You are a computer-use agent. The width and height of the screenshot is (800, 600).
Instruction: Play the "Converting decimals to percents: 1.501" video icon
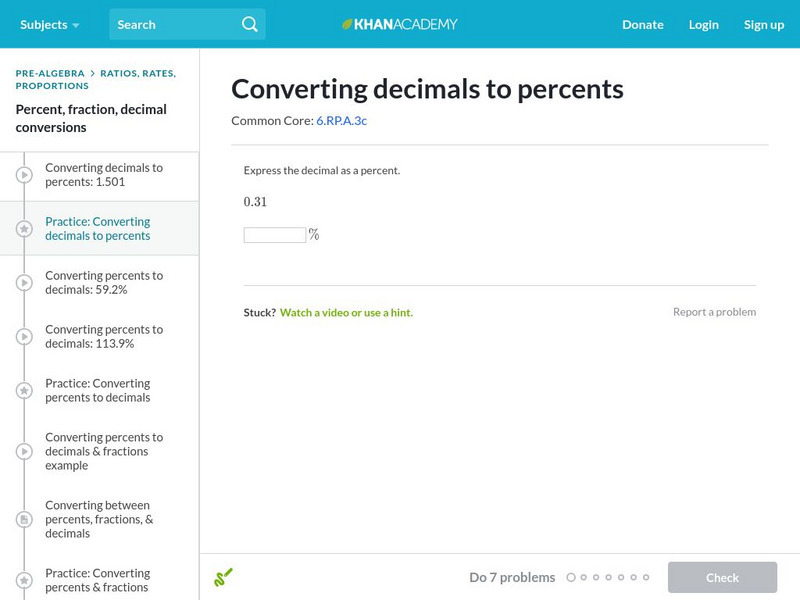coord(23,176)
